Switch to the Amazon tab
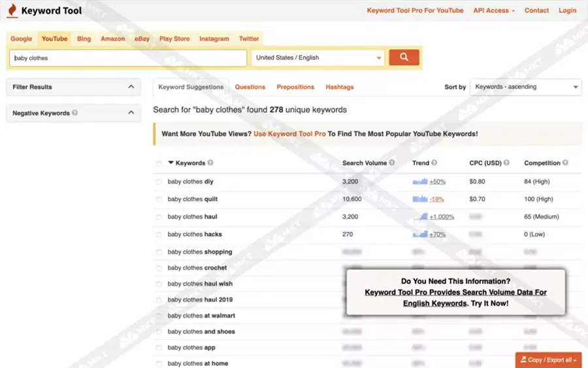 click(112, 39)
